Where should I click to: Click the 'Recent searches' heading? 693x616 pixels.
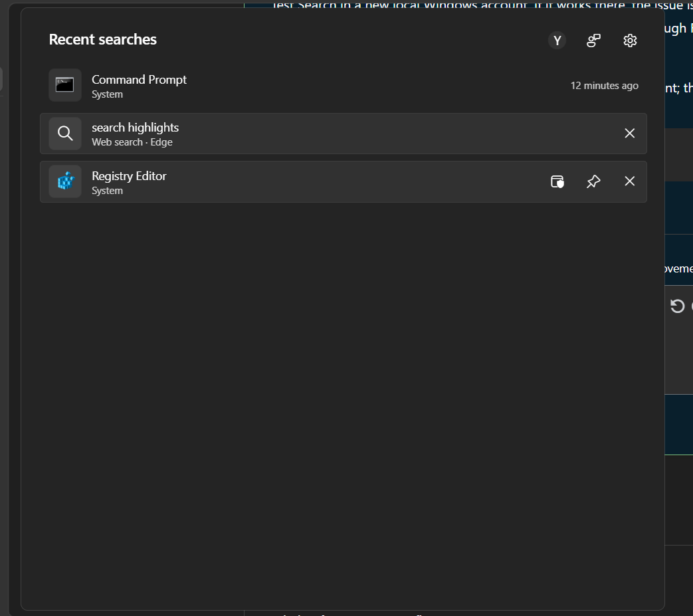tap(102, 39)
